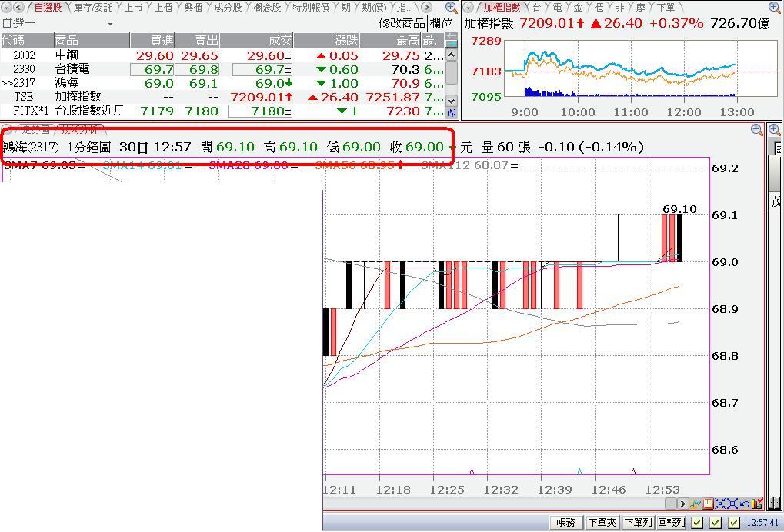784x532 pixels.
Task: Open the 概念股 tab
Action: pyautogui.click(x=267, y=7)
